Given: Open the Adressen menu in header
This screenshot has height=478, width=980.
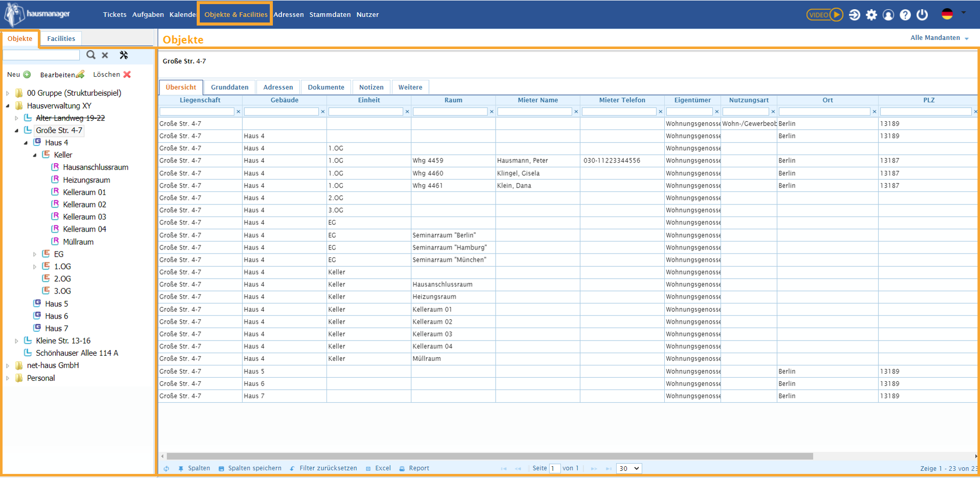Looking at the screenshot, I should coord(289,14).
